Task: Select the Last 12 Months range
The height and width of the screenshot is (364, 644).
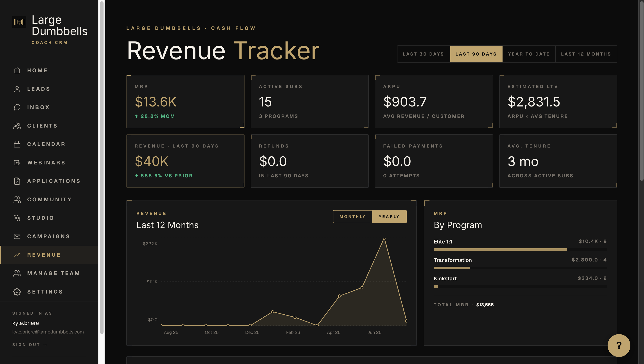Action: 586,54
